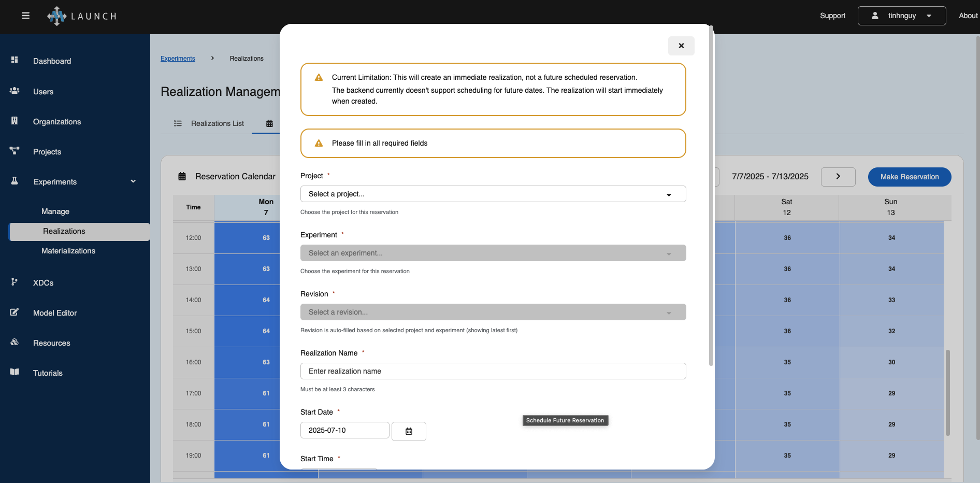
Task: Click the Tutorials book icon
Action: point(15,372)
